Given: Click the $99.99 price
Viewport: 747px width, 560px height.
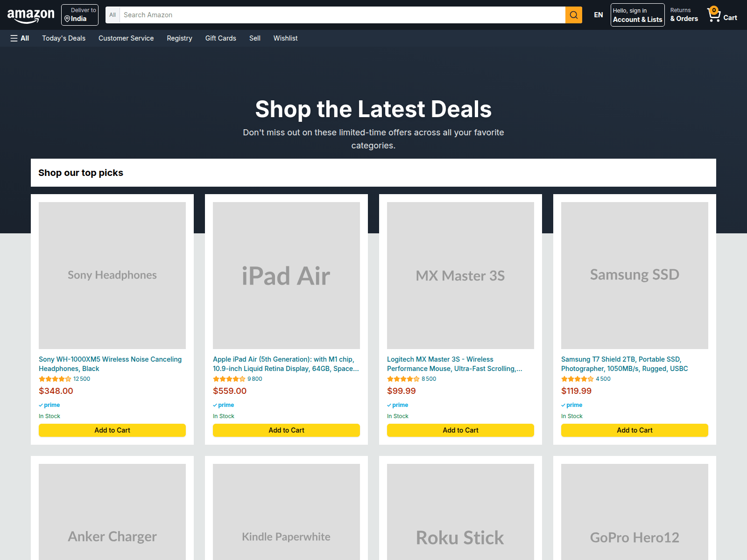Looking at the screenshot, I should click(402, 391).
